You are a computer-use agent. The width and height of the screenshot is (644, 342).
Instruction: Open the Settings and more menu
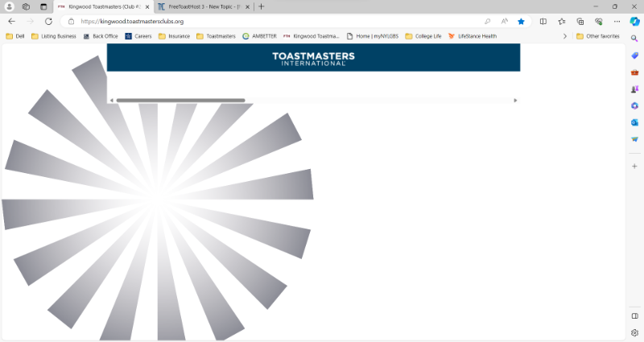click(x=617, y=22)
